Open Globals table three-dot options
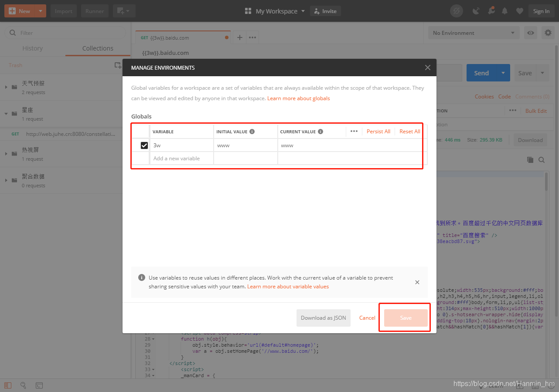559x392 pixels. click(354, 131)
